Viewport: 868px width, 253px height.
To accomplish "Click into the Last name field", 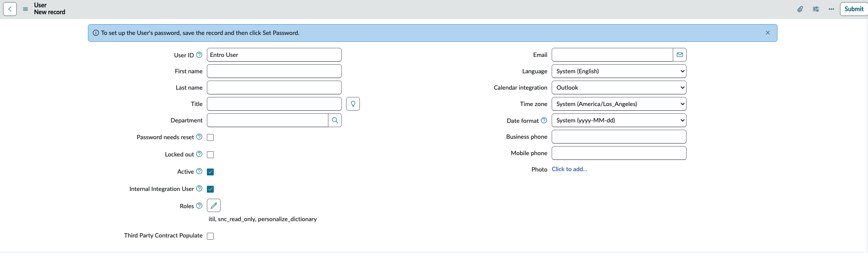I will point(274,87).
